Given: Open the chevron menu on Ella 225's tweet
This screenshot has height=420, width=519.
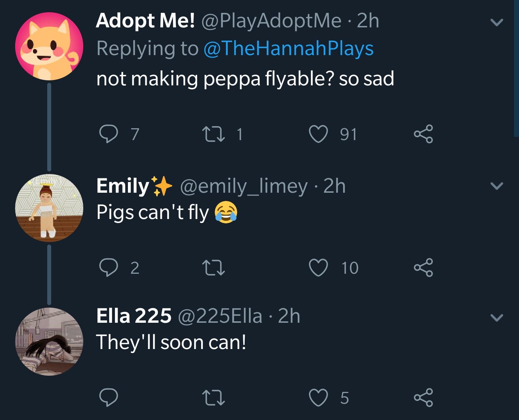Looking at the screenshot, I should 497,317.
